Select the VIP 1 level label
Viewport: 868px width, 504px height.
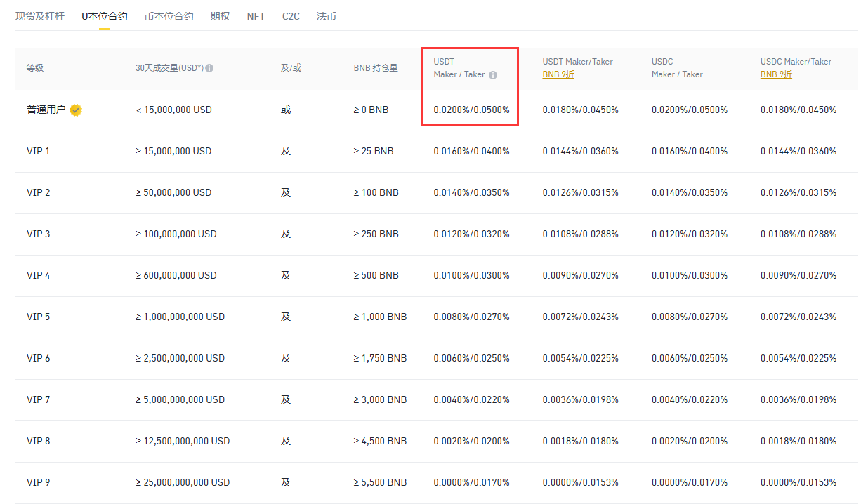click(x=39, y=151)
